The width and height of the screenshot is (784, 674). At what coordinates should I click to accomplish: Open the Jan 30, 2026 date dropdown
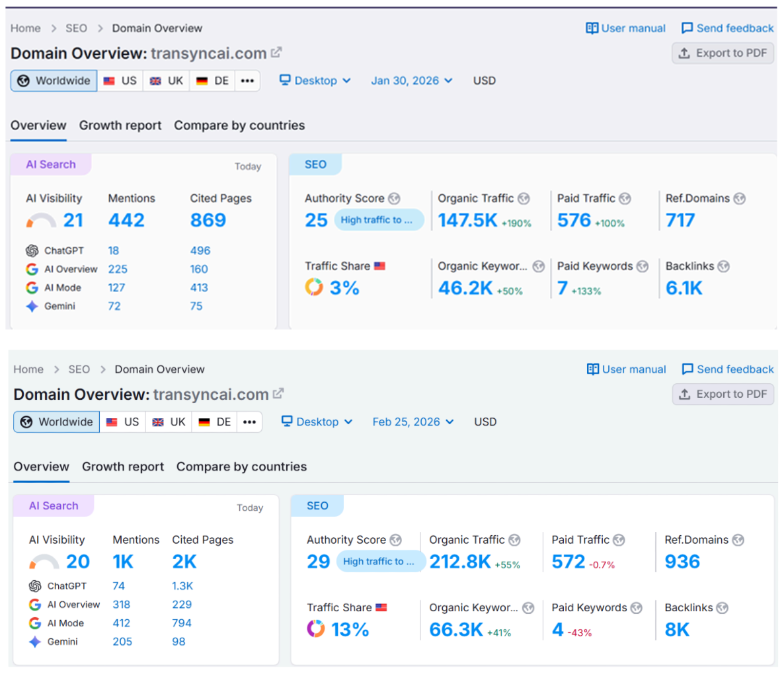click(x=411, y=80)
